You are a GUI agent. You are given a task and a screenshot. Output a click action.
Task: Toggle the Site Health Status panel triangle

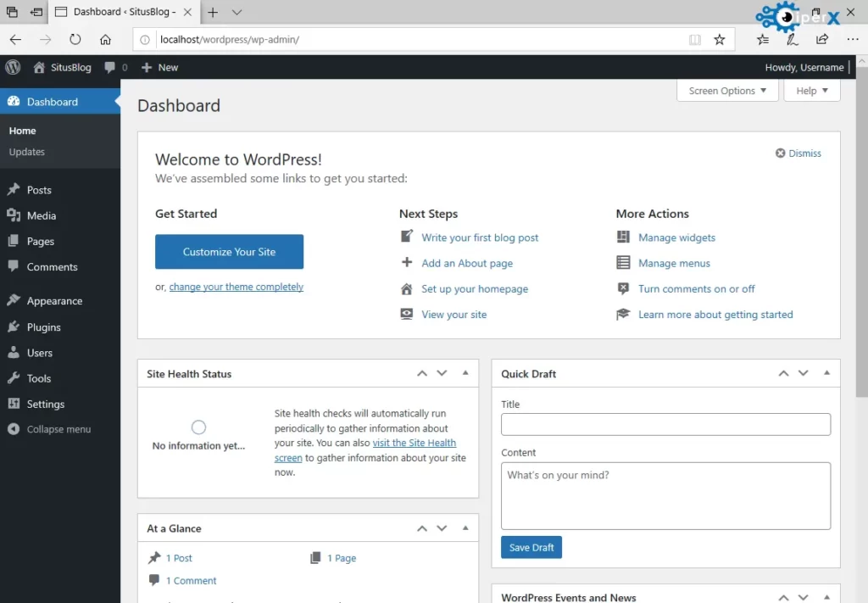pos(465,373)
